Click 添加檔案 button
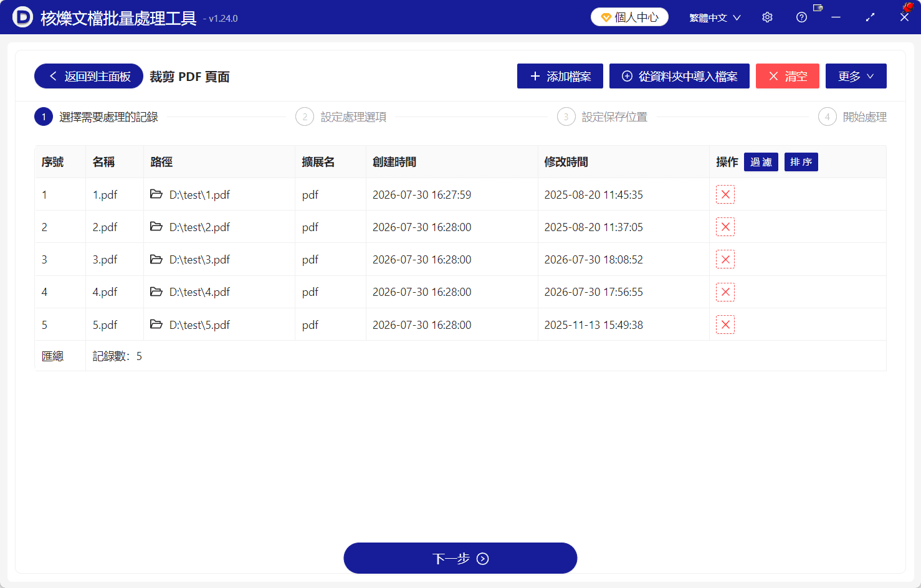921x588 pixels. pyautogui.click(x=560, y=76)
